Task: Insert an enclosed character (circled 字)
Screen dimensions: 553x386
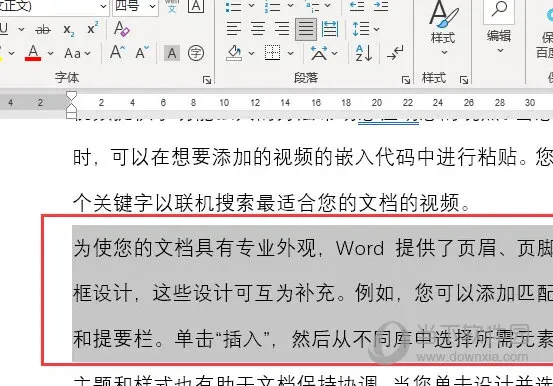Action: click(x=196, y=53)
